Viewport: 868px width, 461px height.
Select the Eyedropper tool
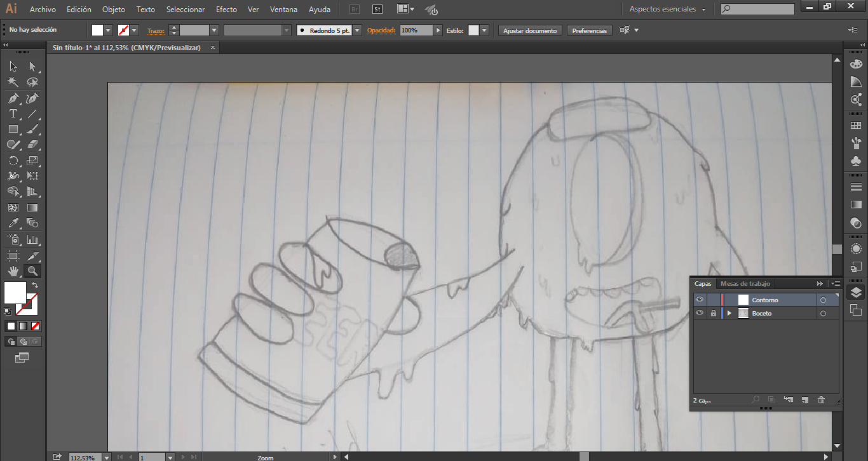13,223
